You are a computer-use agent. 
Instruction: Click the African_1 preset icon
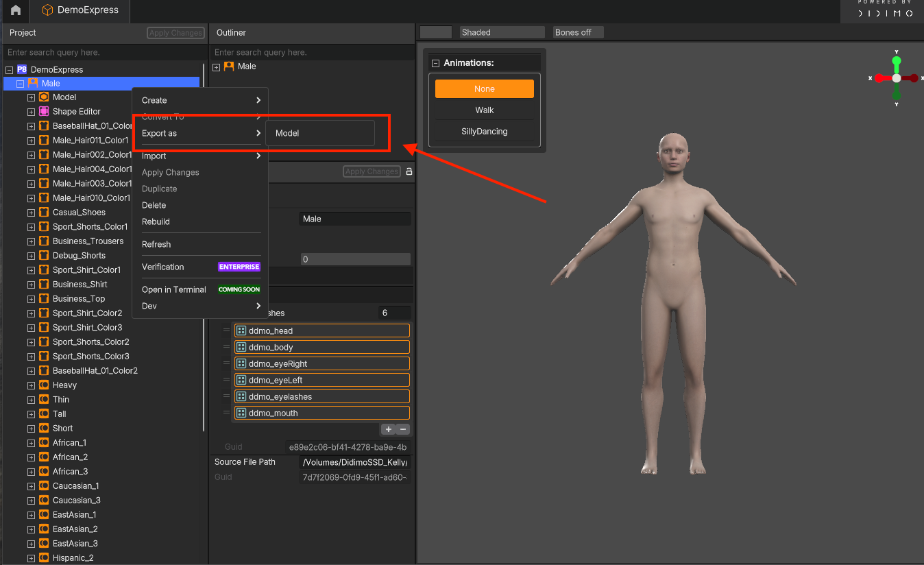(x=44, y=443)
